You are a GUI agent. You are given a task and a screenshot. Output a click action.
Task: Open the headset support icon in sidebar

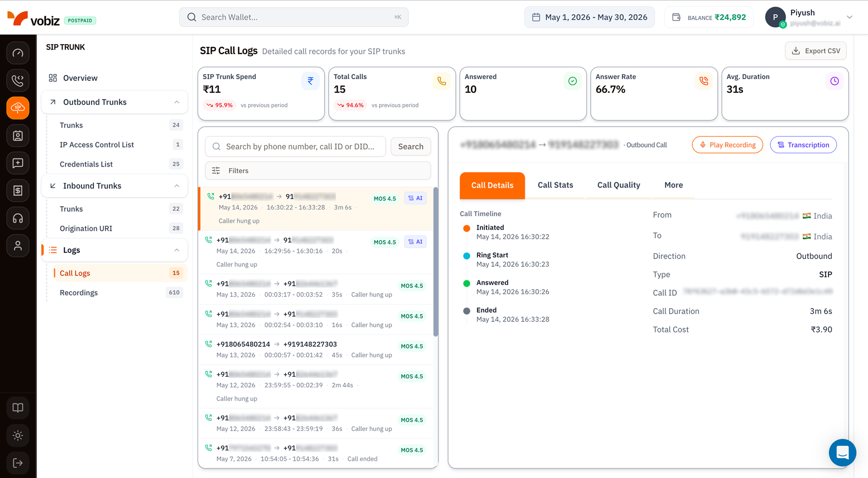(18, 218)
